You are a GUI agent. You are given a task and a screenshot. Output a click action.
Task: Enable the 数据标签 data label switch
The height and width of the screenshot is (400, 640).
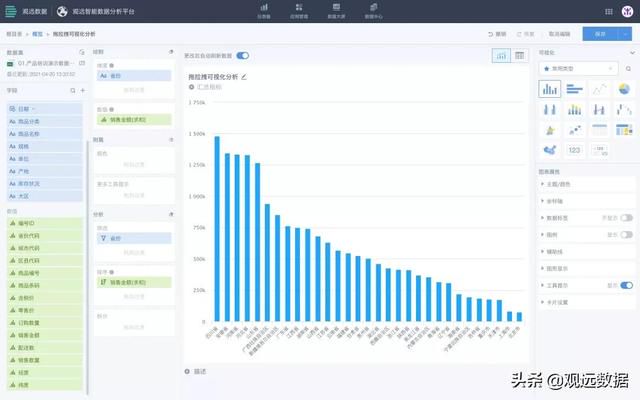click(x=627, y=218)
